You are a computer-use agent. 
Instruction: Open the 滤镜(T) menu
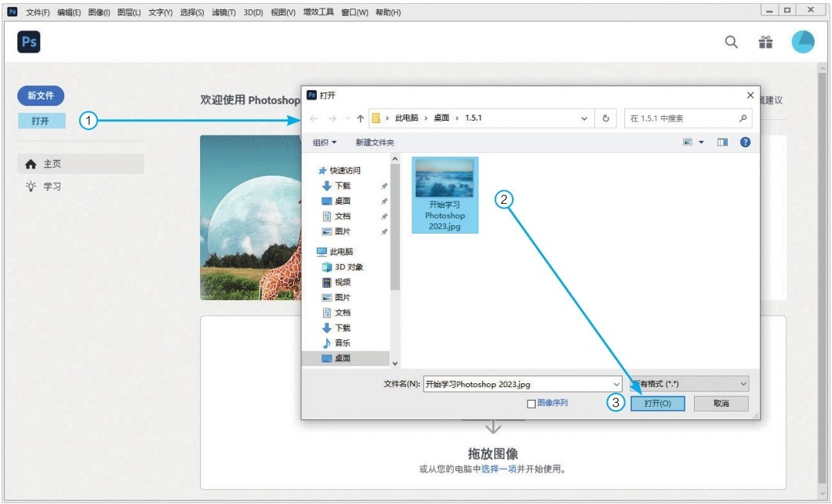[x=223, y=13]
